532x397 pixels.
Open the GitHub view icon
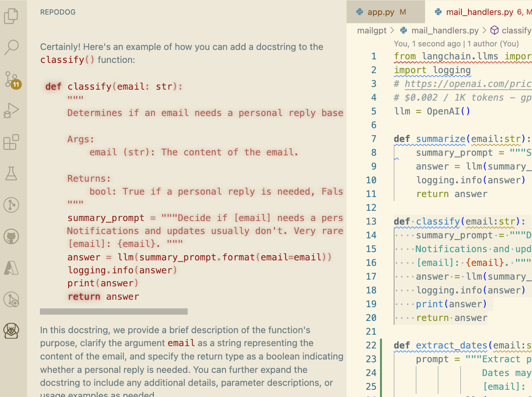(11, 236)
